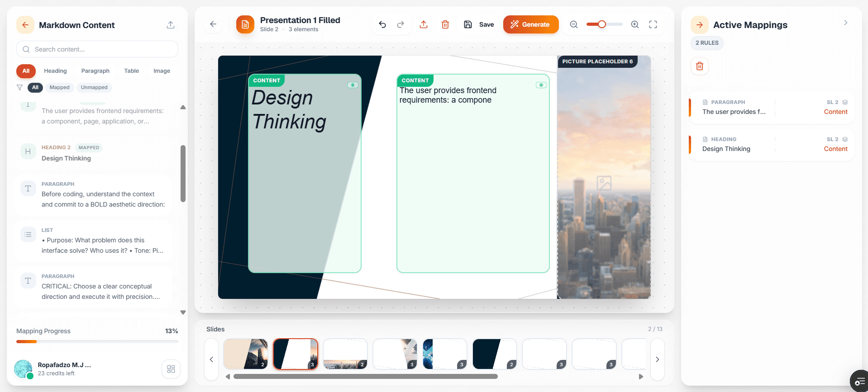868x392 pixels.
Task: Select the 'Before coding, understand' paragraph item
Action: pyautogui.click(x=93, y=194)
